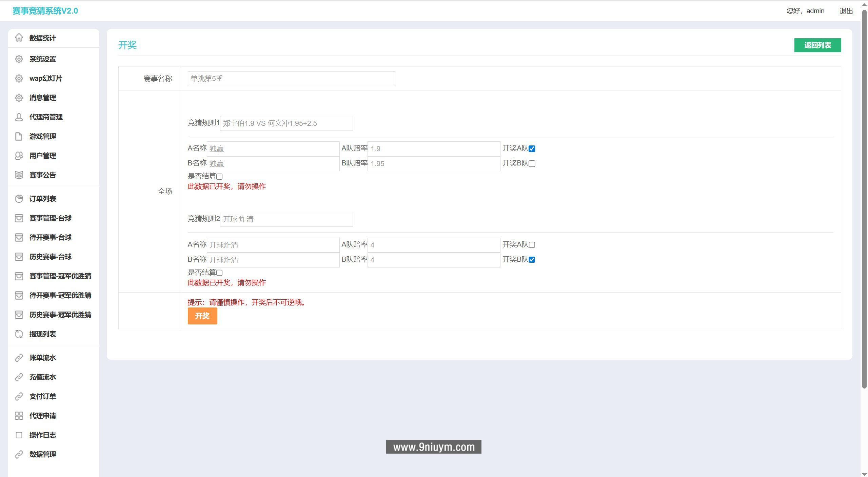
Task: Check 开奖A队 for 竞猜规则2
Action: point(532,245)
